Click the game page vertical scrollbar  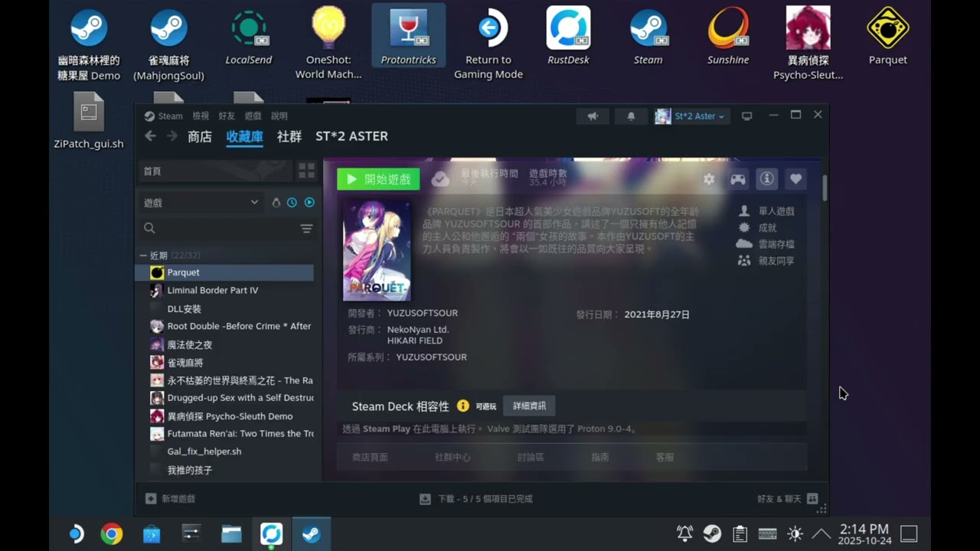click(825, 187)
